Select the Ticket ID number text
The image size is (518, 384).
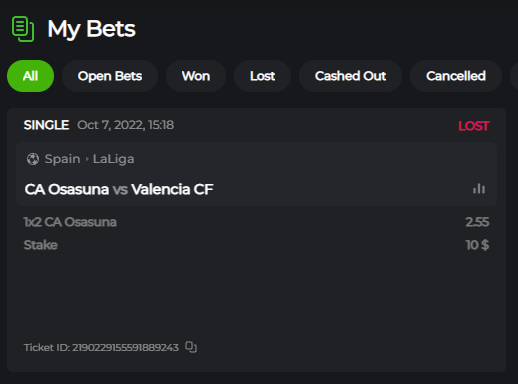point(125,347)
